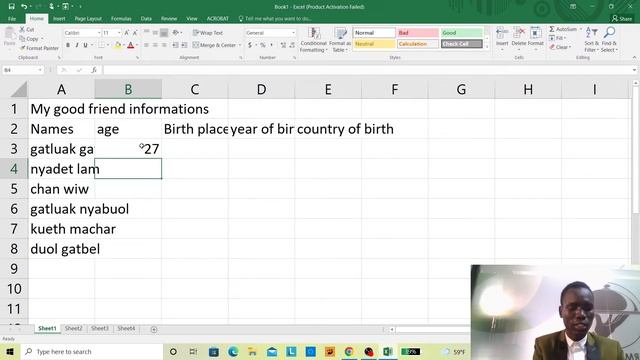This screenshot has width=640, height=360.
Task: Open the Find & Select menu
Action: click(x=609, y=40)
